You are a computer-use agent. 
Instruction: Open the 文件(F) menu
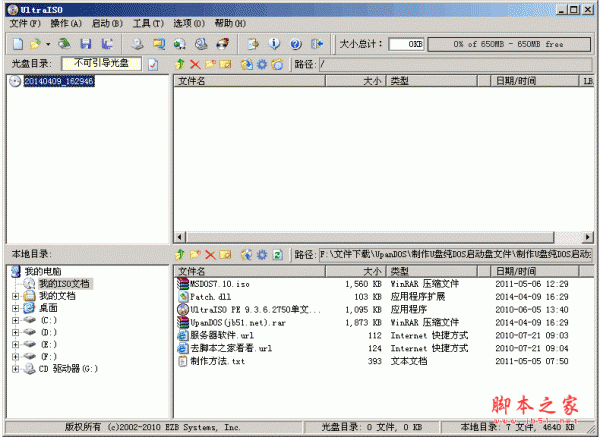point(25,24)
